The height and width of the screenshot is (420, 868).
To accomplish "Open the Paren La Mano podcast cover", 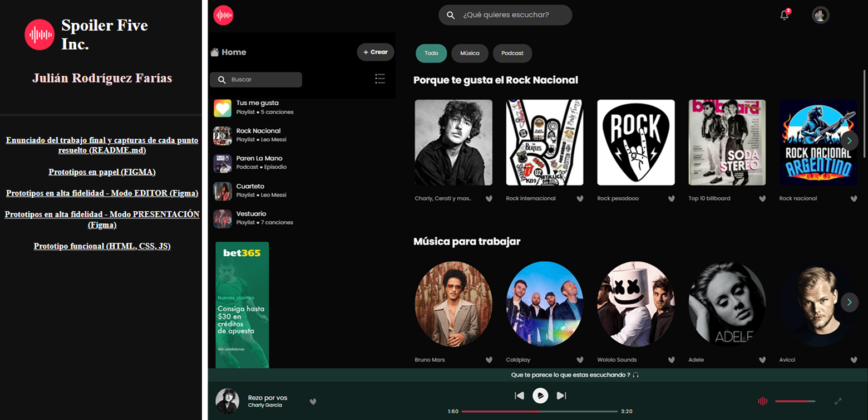I will pos(223,163).
